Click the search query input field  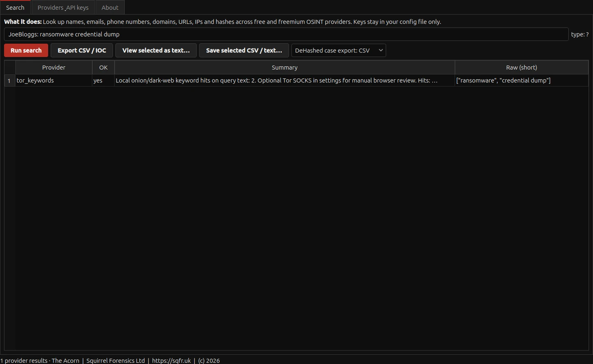[286, 34]
